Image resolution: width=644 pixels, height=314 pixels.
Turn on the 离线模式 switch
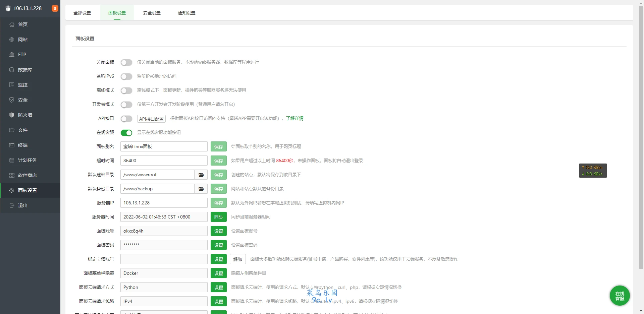point(126,90)
